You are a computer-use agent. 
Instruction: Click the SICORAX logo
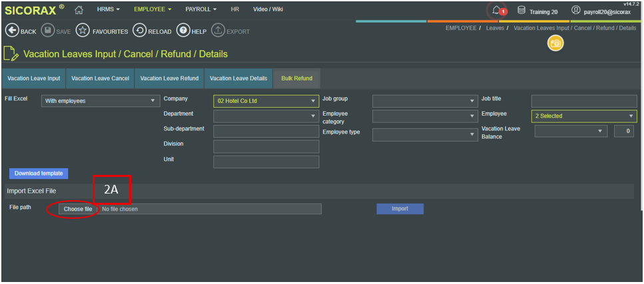[35, 10]
